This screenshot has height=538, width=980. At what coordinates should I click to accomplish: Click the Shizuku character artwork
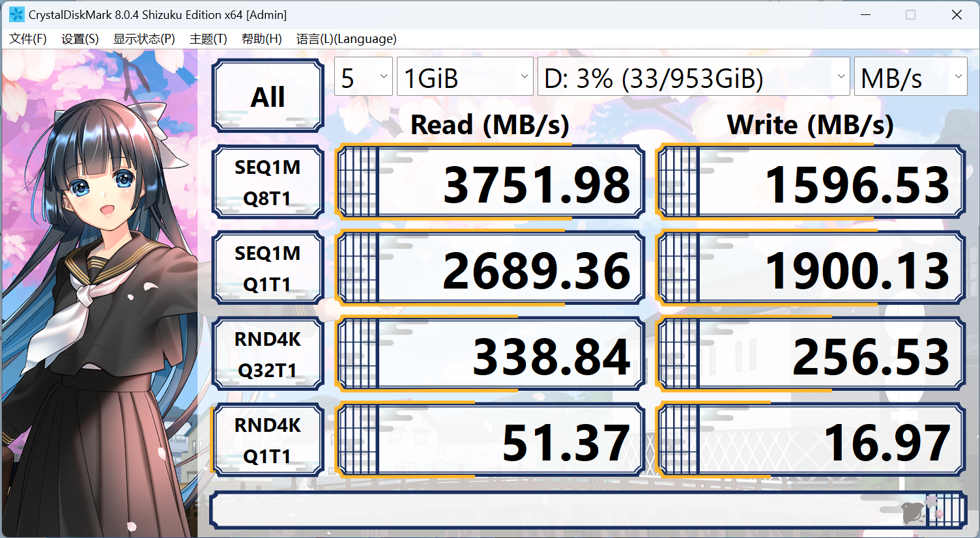[x=100, y=293]
